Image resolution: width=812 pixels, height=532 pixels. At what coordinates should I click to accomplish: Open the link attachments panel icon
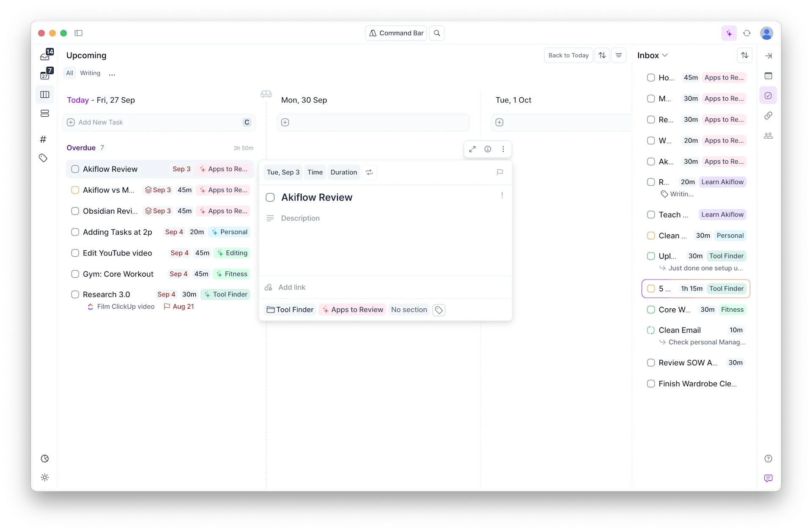[768, 115]
